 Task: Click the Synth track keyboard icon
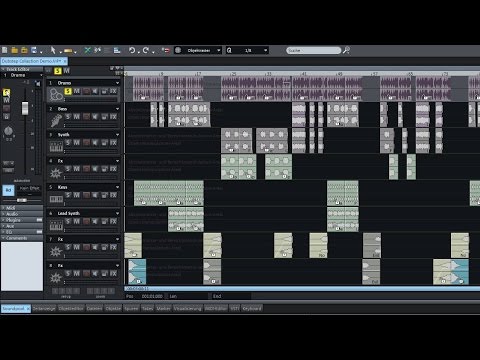pyautogui.click(x=56, y=146)
